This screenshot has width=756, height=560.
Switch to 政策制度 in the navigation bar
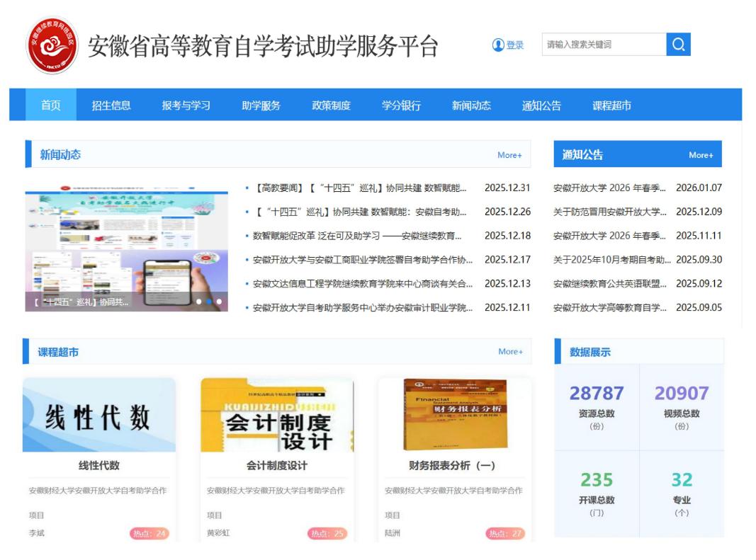331,105
